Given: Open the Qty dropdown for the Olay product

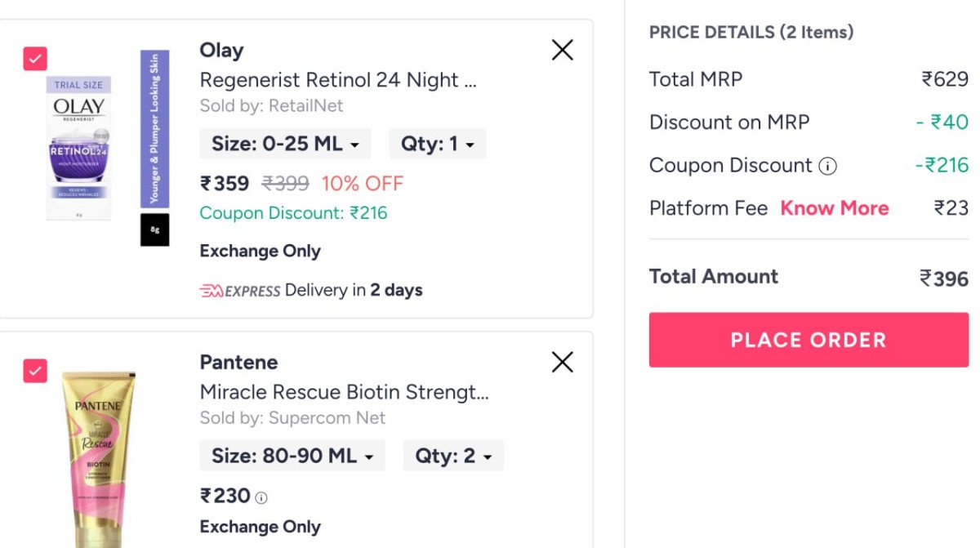Looking at the screenshot, I should pos(437,143).
